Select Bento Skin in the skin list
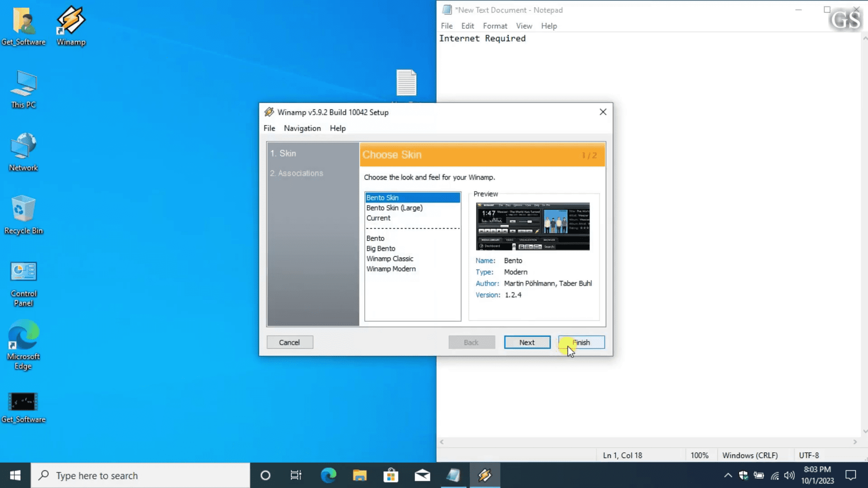Image resolution: width=868 pixels, height=488 pixels. [x=413, y=197]
